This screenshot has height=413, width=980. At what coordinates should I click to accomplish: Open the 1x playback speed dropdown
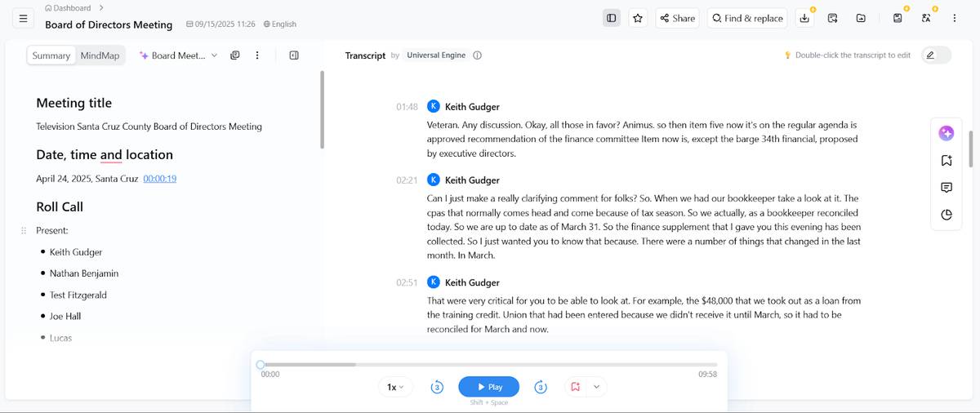[396, 387]
